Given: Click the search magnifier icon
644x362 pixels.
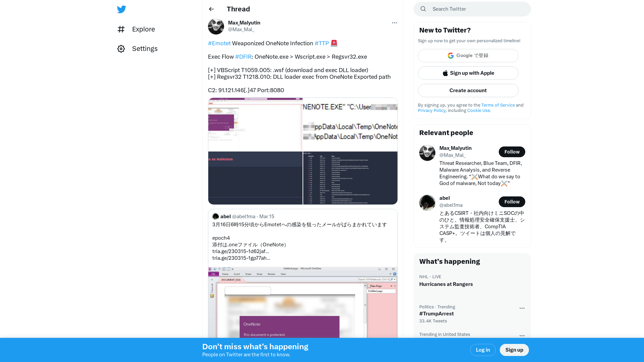Looking at the screenshot, I should pyautogui.click(x=423, y=9).
